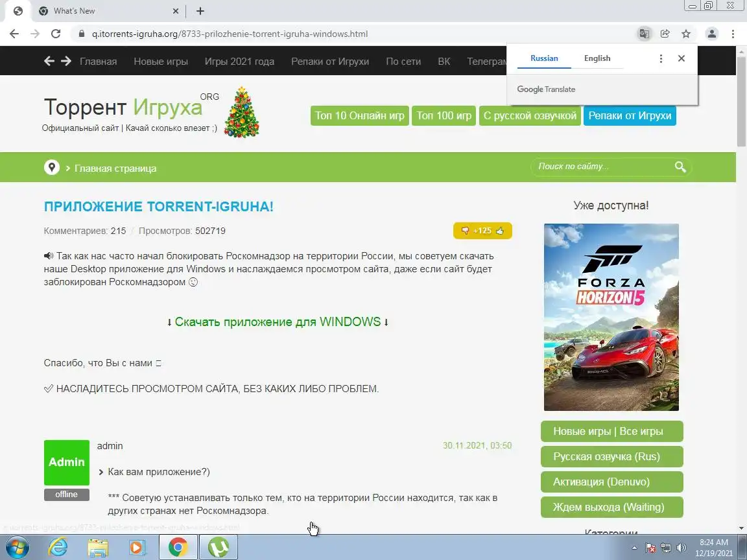The height and width of the screenshot is (560, 747).
Task: Click the padlock site info icon
Action: tap(82, 34)
